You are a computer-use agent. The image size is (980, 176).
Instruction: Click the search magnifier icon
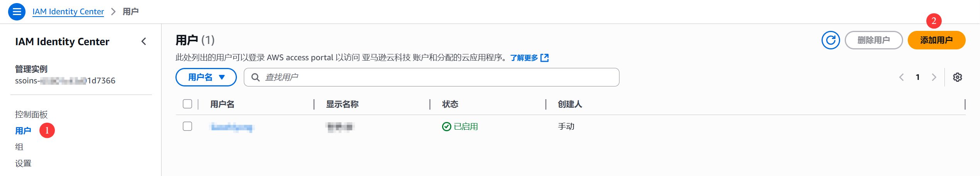[255, 77]
